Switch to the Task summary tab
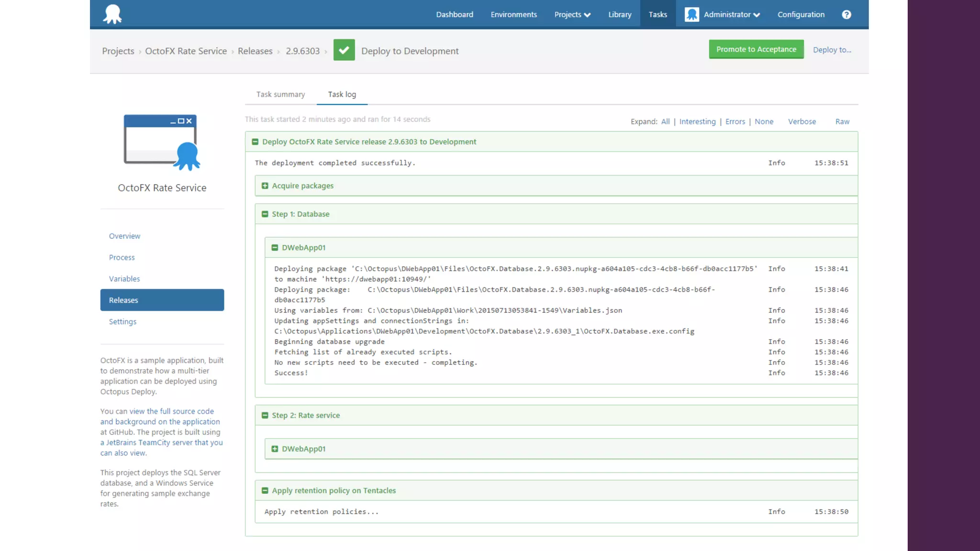This screenshot has height=551, width=980. (280, 94)
